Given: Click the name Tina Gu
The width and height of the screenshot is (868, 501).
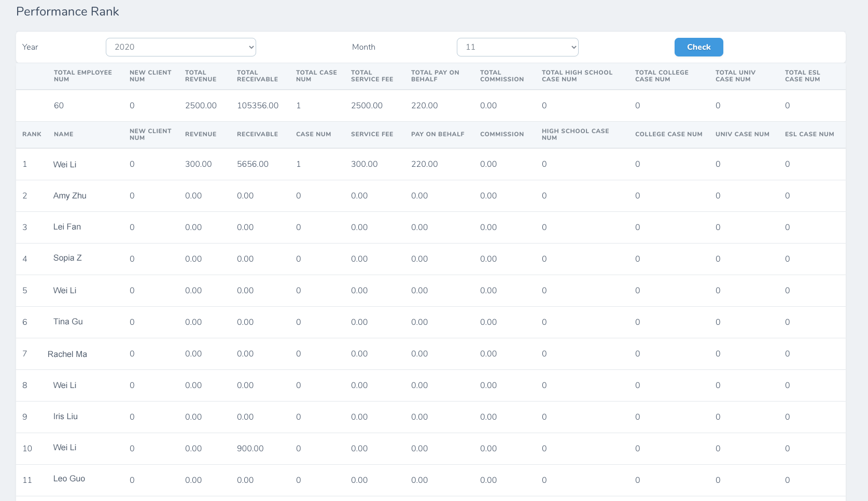Looking at the screenshot, I should pos(68,322).
